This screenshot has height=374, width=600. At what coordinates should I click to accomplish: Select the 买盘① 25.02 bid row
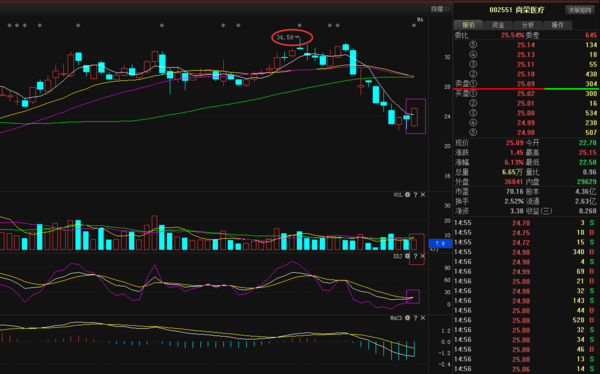click(x=526, y=94)
